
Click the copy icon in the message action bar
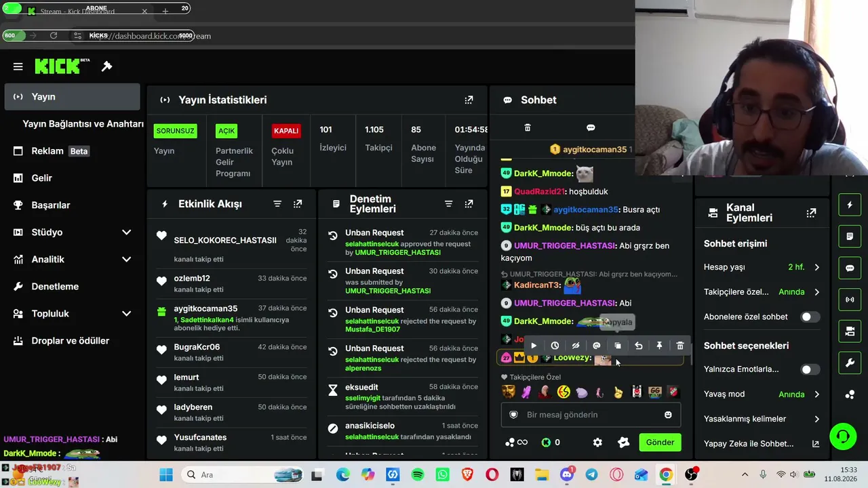coord(618,346)
